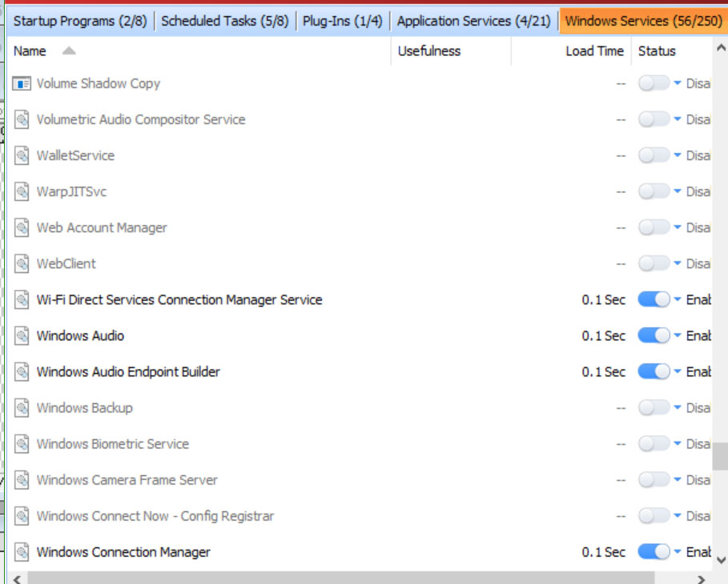Click the Volumetric Audio Compositor Service icon

click(x=22, y=119)
